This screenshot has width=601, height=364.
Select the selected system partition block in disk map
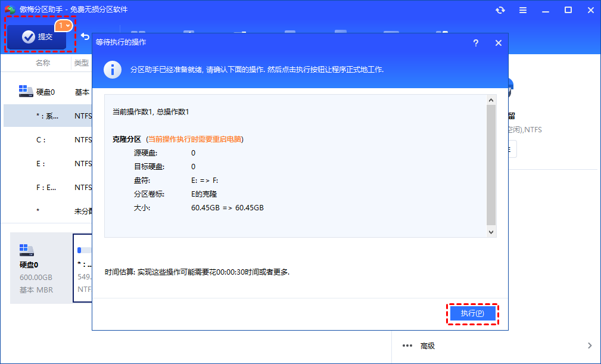tap(82, 267)
